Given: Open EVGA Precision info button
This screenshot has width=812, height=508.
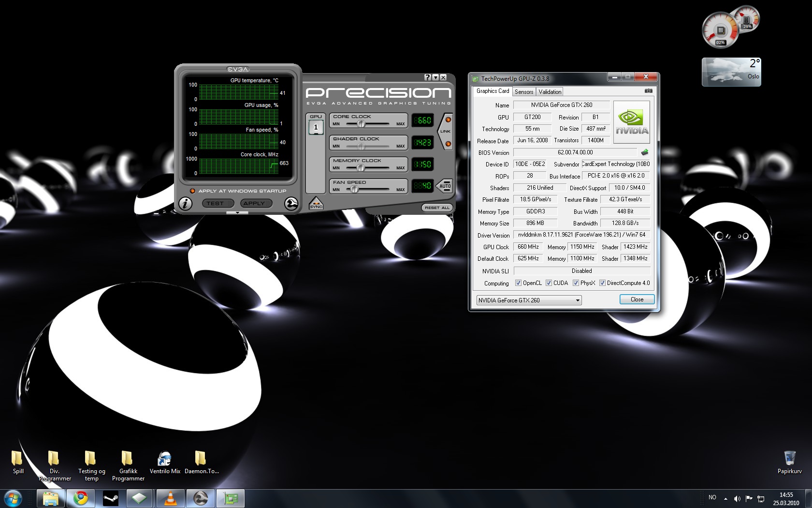Looking at the screenshot, I should [185, 204].
